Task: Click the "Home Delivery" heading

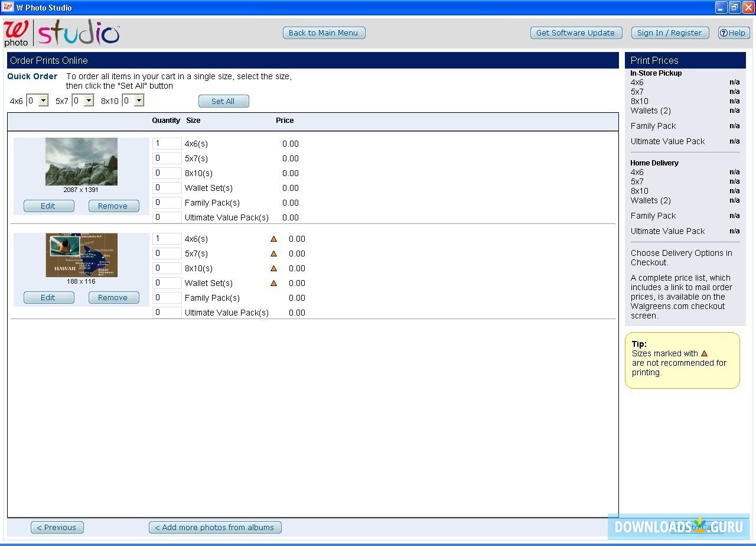Action: point(654,163)
